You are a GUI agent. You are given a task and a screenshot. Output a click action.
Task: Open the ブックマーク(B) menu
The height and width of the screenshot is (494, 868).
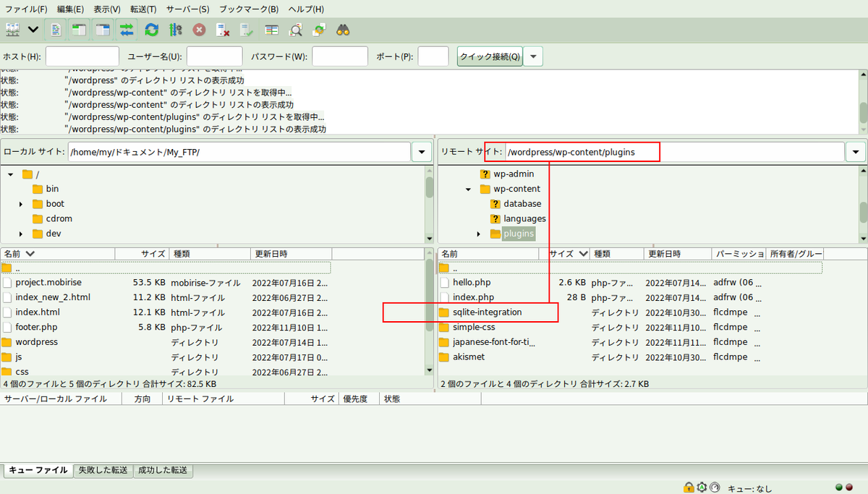pyautogui.click(x=249, y=9)
